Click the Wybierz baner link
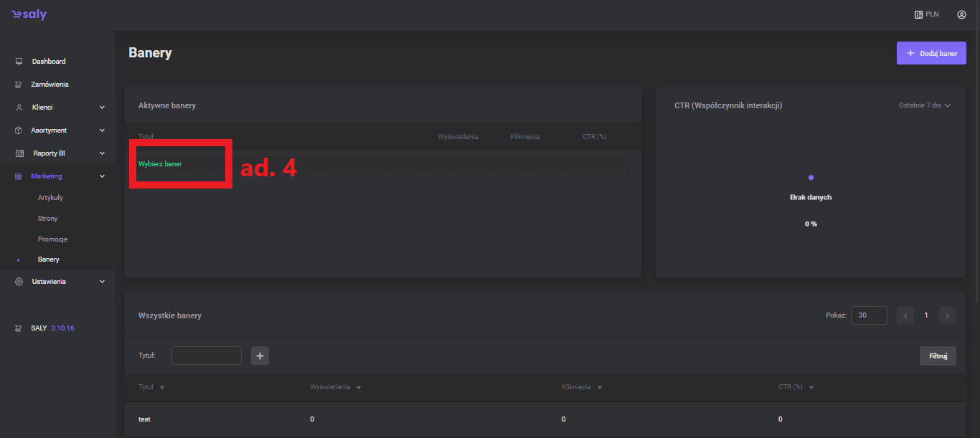The height and width of the screenshot is (438, 980). pyautogui.click(x=160, y=164)
